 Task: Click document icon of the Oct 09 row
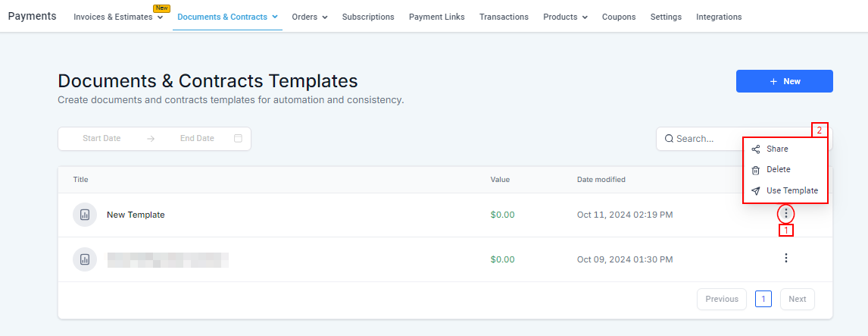point(85,259)
